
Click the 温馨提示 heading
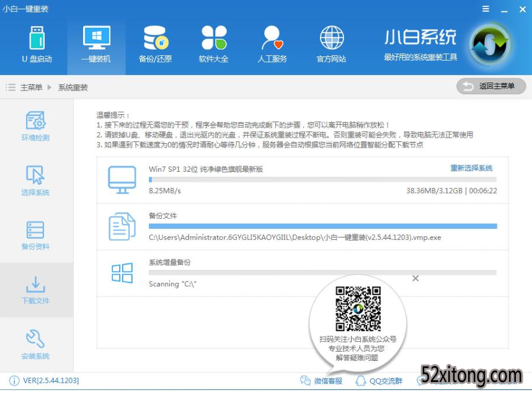click(113, 115)
